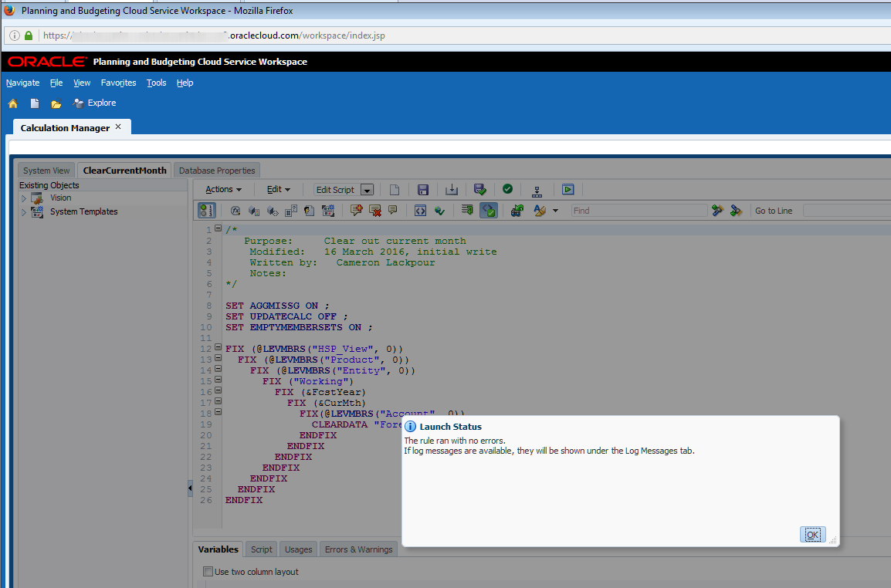Switch to the Errors & Warnings tab
The image size is (891, 588).
(x=358, y=549)
